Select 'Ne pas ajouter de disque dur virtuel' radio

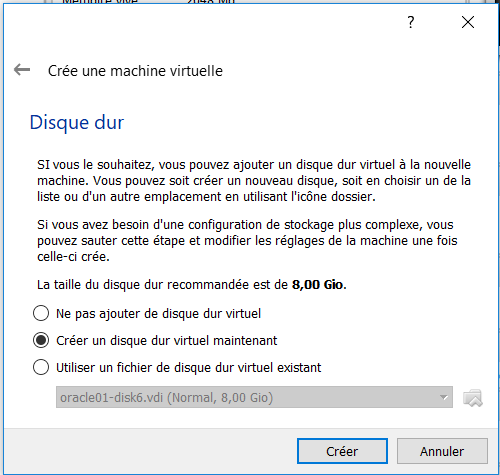coord(41,313)
